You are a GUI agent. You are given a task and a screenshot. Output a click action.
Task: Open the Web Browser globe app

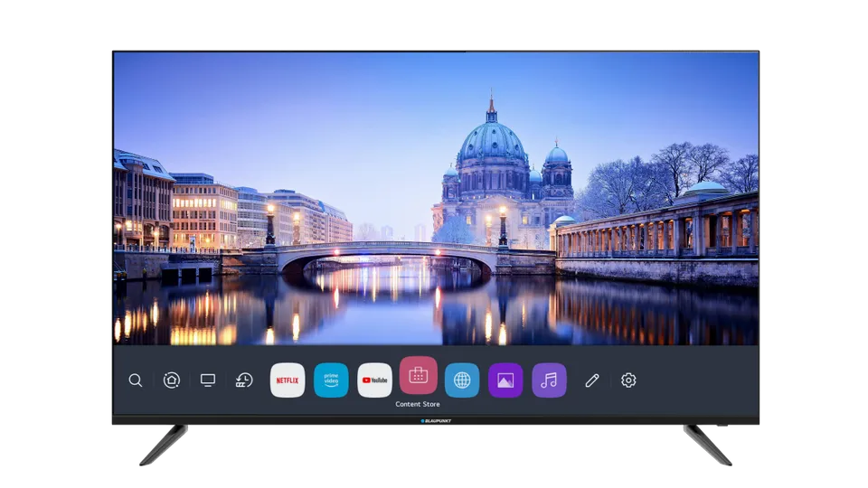click(462, 380)
